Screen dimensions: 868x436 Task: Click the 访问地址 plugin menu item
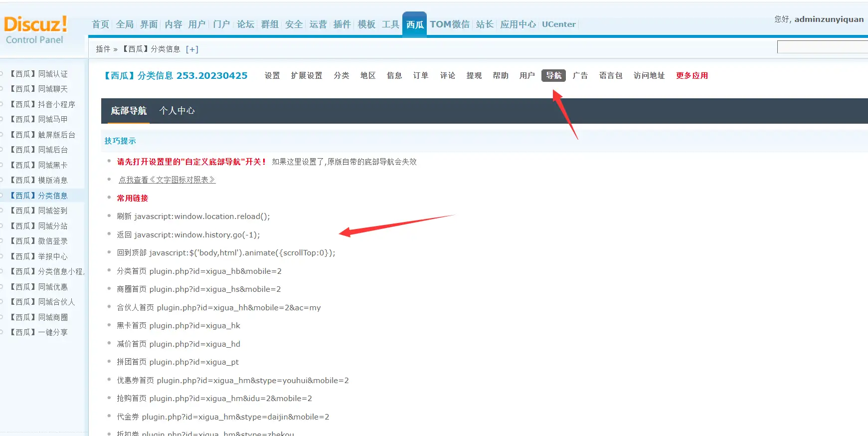pyautogui.click(x=649, y=75)
